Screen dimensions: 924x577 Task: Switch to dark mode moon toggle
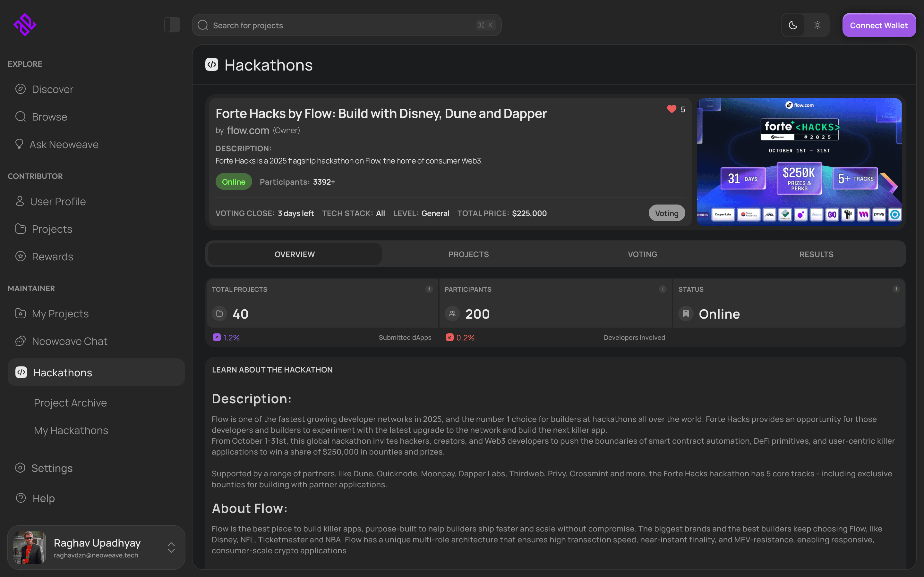pyautogui.click(x=793, y=25)
